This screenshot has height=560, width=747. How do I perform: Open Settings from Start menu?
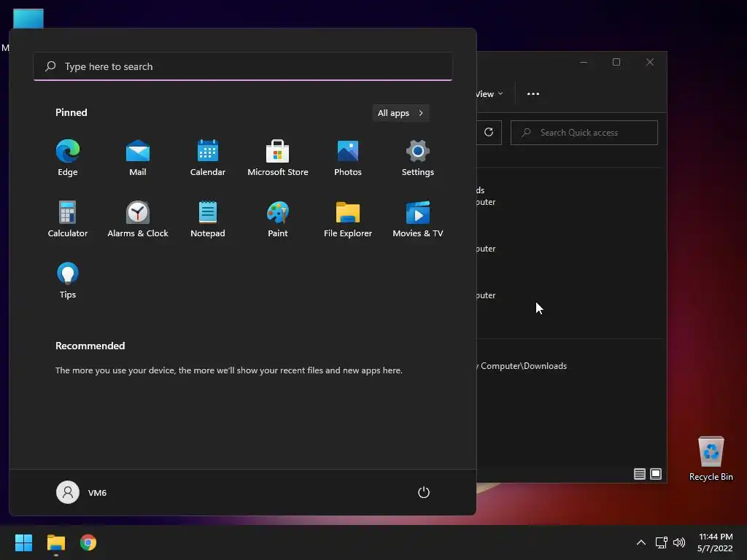[418, 158]
